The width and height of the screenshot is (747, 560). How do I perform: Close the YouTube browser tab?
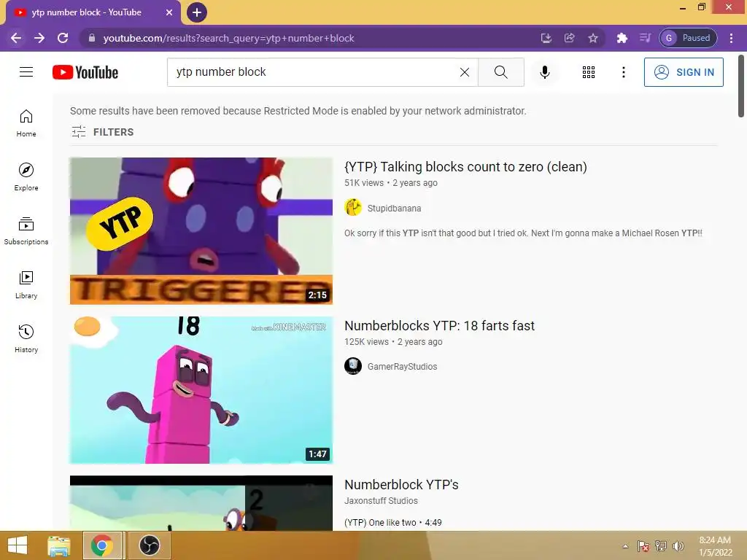point(169,12)
